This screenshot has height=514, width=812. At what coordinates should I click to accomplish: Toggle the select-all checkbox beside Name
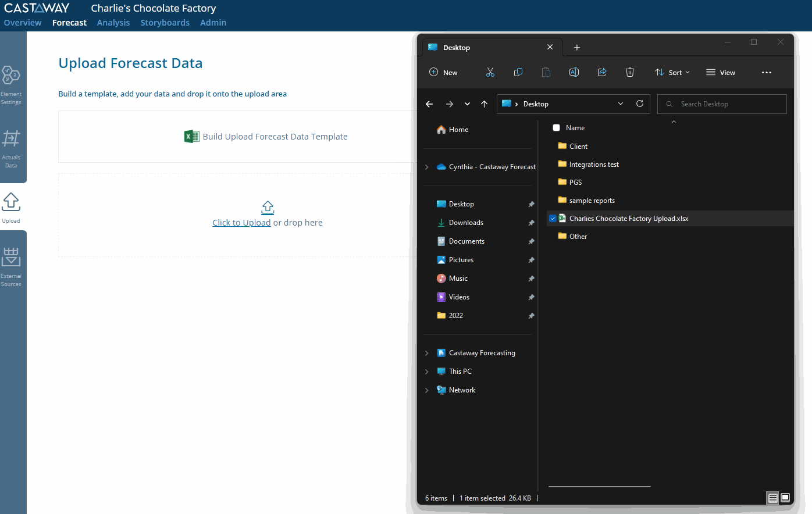(x=556, y=128)
